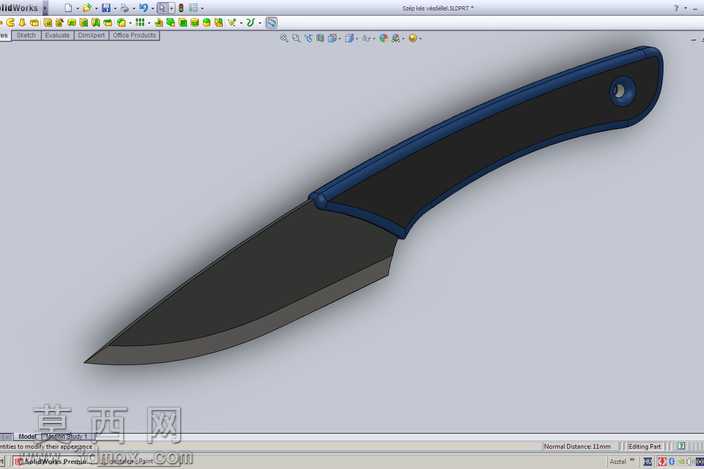Select the lanyard hole on knife handle

pyautogui.click(x=622, y=91)
